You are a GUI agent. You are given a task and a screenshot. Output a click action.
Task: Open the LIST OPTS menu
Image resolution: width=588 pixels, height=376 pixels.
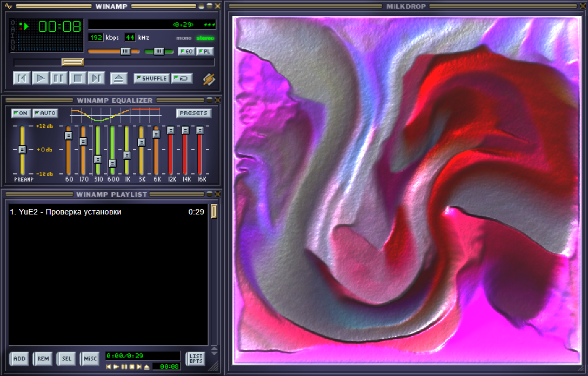pyautogui.click(x=196, y=359)
